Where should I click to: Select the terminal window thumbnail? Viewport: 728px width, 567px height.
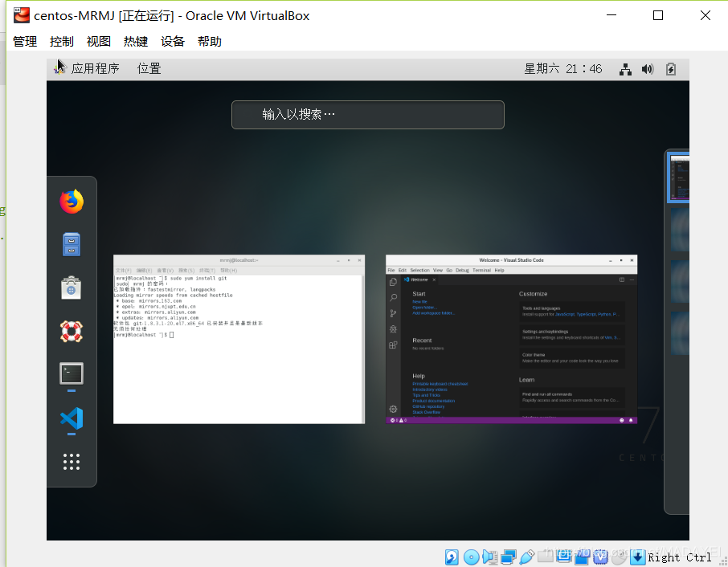239,339
